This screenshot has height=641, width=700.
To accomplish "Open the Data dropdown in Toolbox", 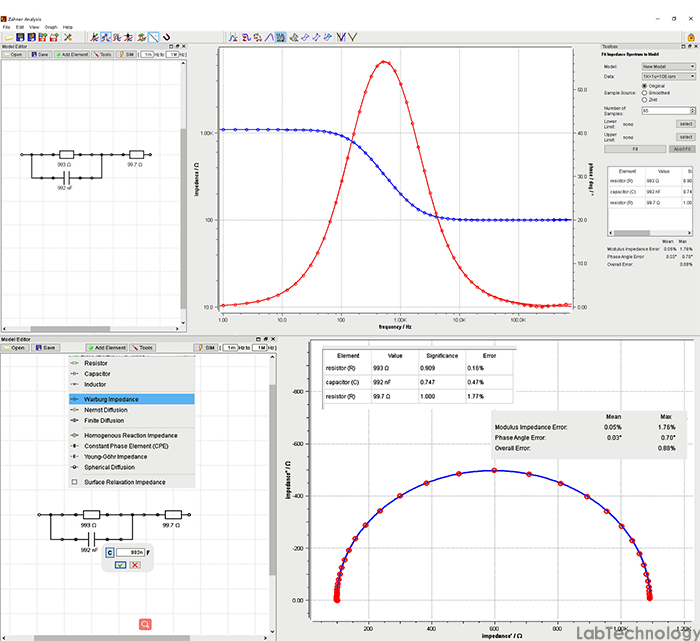I will pyautogui.click(x=668, y=76).
